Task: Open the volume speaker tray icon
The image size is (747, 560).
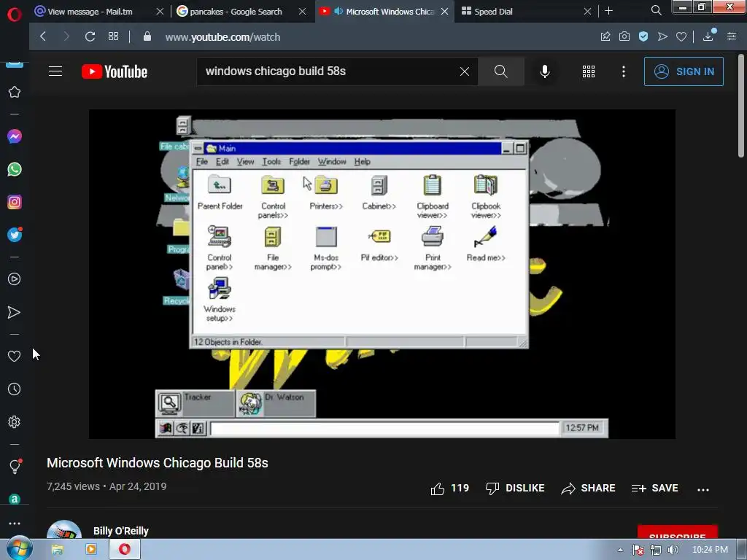Action: (x=673, y=551)
